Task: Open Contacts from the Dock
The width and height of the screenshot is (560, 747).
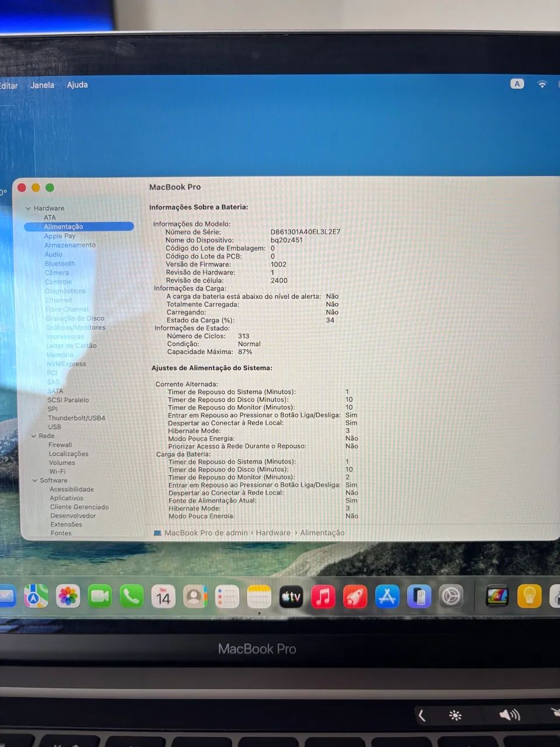Action: tap(195, 596)
